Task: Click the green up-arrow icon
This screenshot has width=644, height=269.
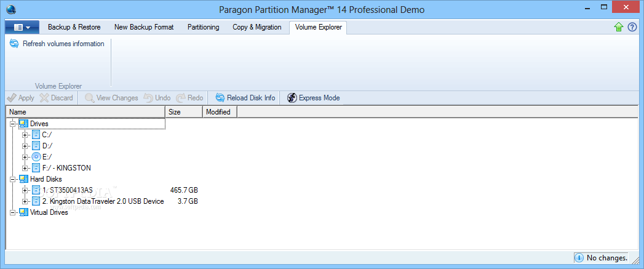Action: click(x=619, y=27)
